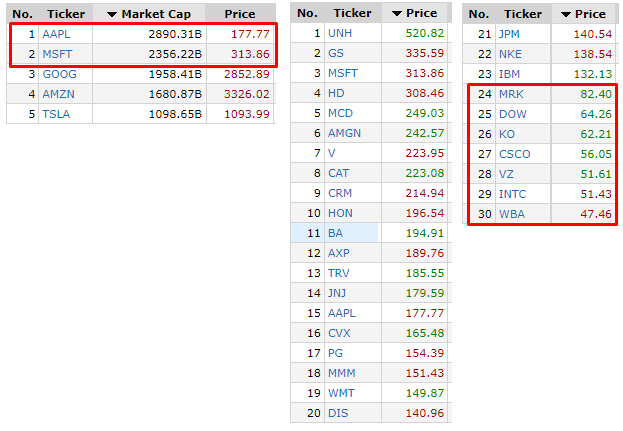Image resolution: width=623 pixels, height=431 pixels.
Task: Select market cap value 1098.65B
Action: coord(175,114)
